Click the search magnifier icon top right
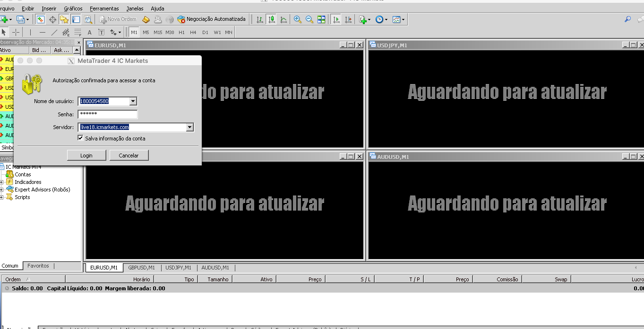This screenshot has height=329, width=644. (x=628, y=19)
